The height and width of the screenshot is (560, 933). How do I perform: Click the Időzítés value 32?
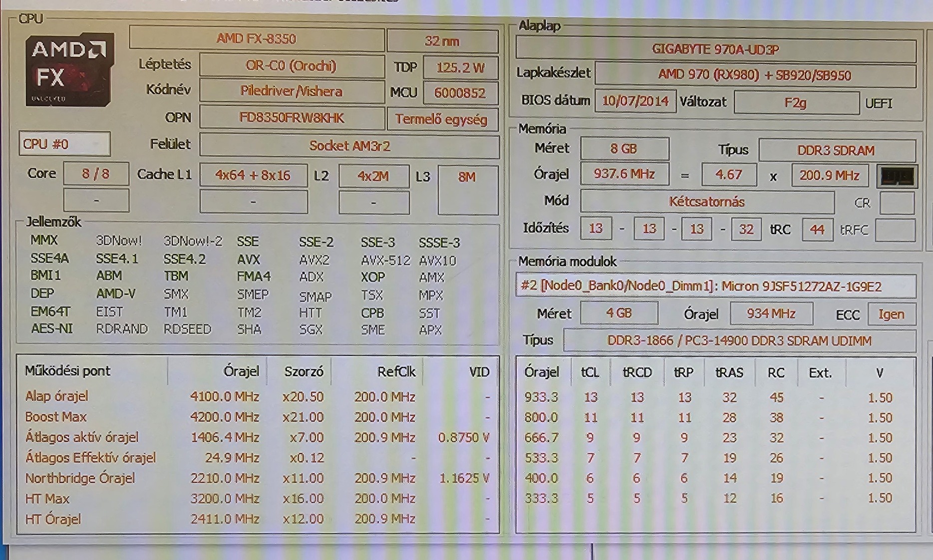point(746,229)
